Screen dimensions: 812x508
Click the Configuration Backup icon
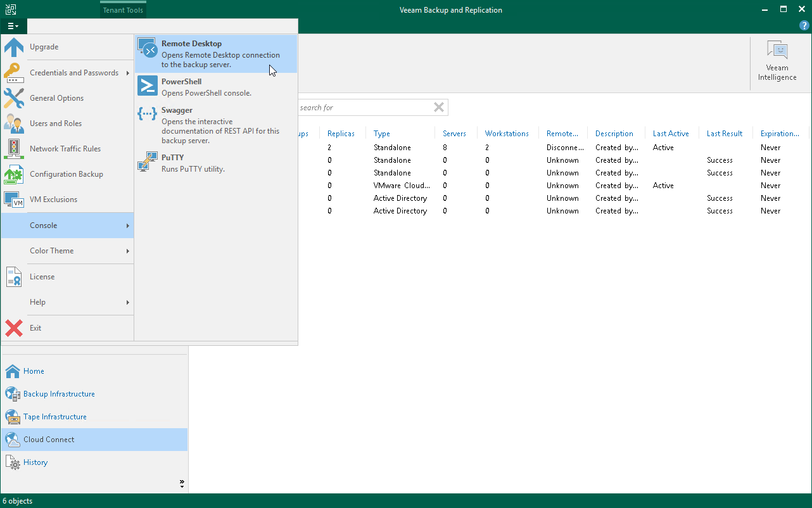coord(14,174)
